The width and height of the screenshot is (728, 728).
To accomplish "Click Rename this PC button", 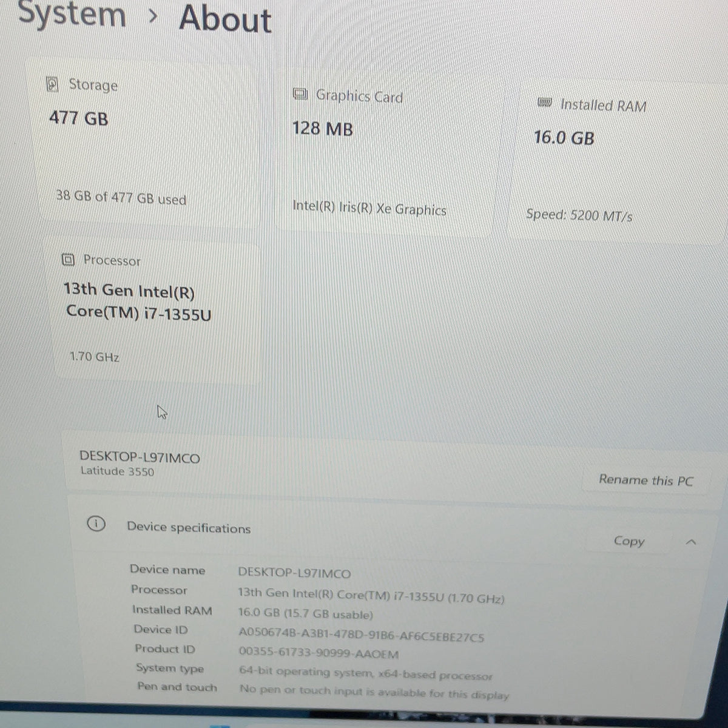I will (645, 480).
